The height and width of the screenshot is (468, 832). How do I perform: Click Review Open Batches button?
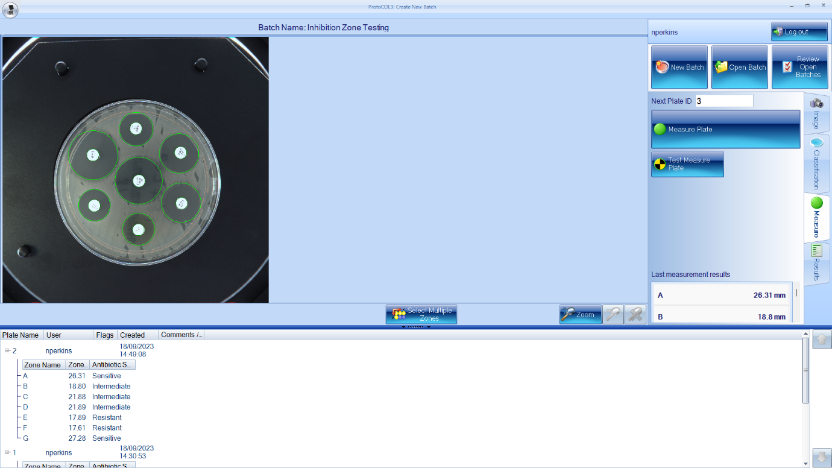(x=799, y=67)
